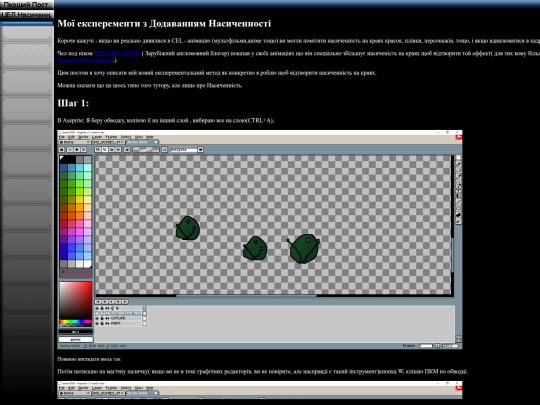540x405 pixels.
Task: Open the 'ЦЕЛ.Насичення' sidebar button
Action: [x=27, y=15]
